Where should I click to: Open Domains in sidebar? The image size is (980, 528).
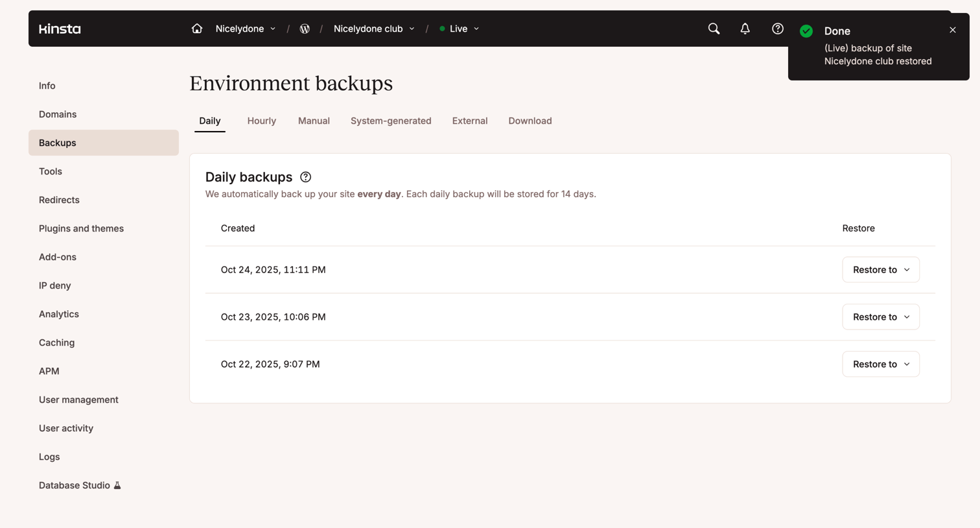click(x=104, y=114)
